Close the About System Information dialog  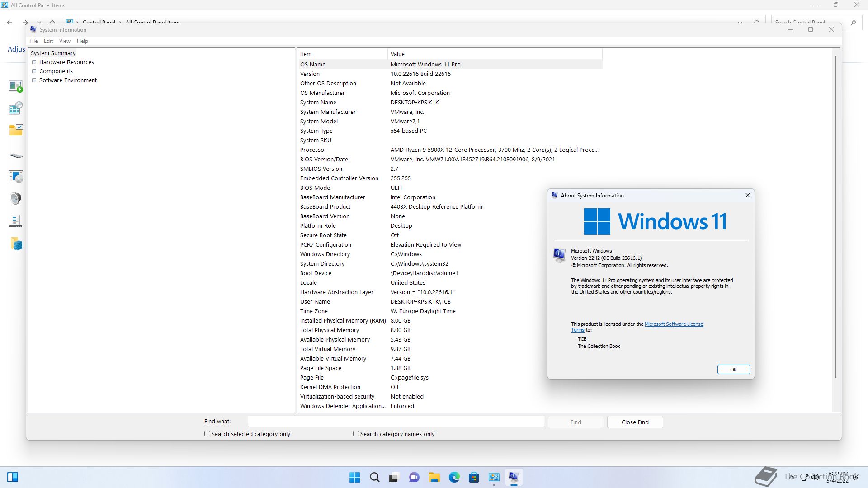(747, 195)
